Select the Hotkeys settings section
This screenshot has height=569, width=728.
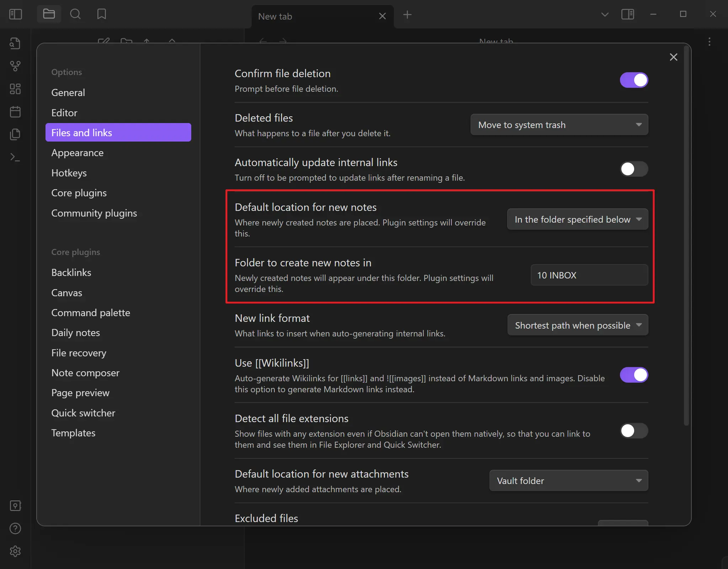(x=69, y=173)
